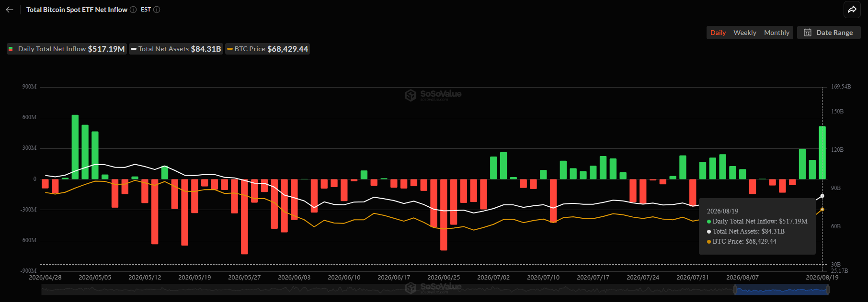Viewport: 868px width, 302px height.
Task: Go back using the left arrow
Action: click(10, 10)
